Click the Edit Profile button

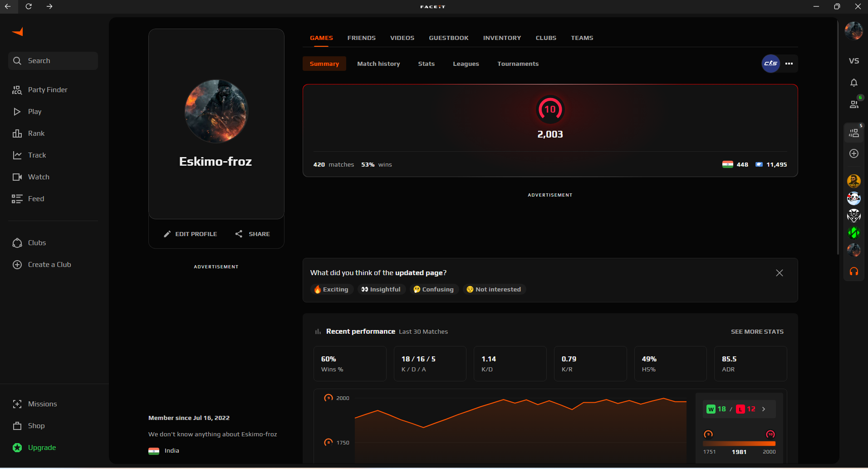point(190,234)
